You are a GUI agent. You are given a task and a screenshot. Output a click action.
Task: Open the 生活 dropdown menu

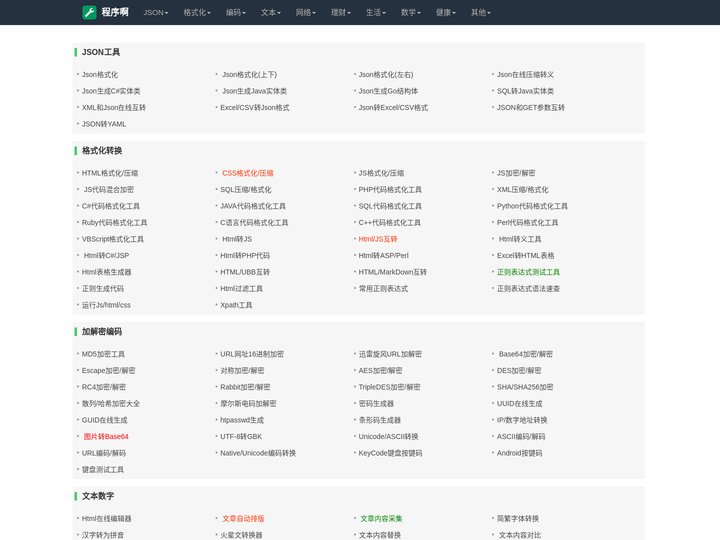(x=376, y=13)
